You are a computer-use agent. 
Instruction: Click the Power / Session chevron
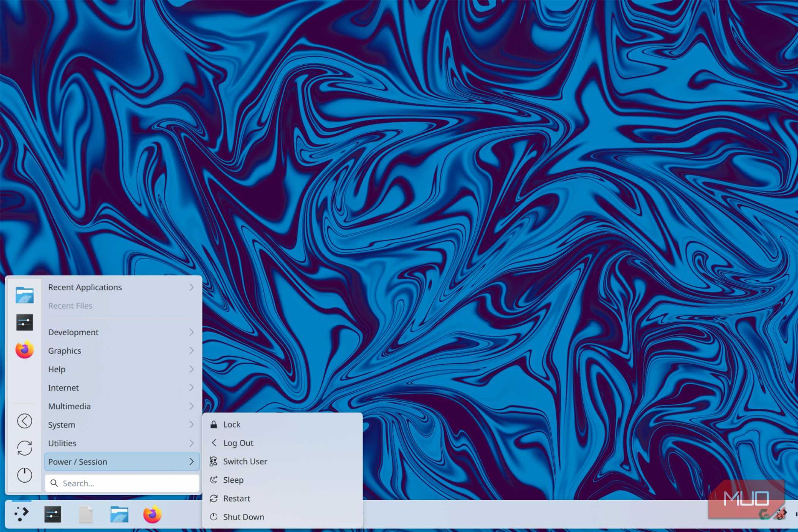tap(192, 462)
